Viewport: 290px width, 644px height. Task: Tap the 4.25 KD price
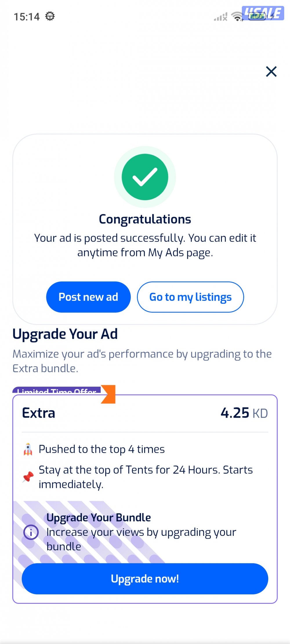pos(244,413)
